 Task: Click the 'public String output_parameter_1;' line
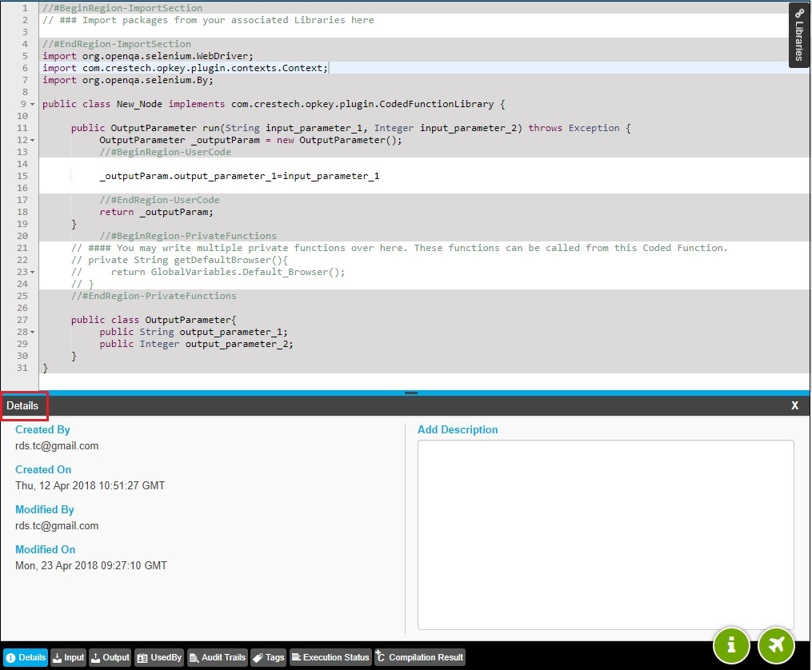click(x=194, y=332)
